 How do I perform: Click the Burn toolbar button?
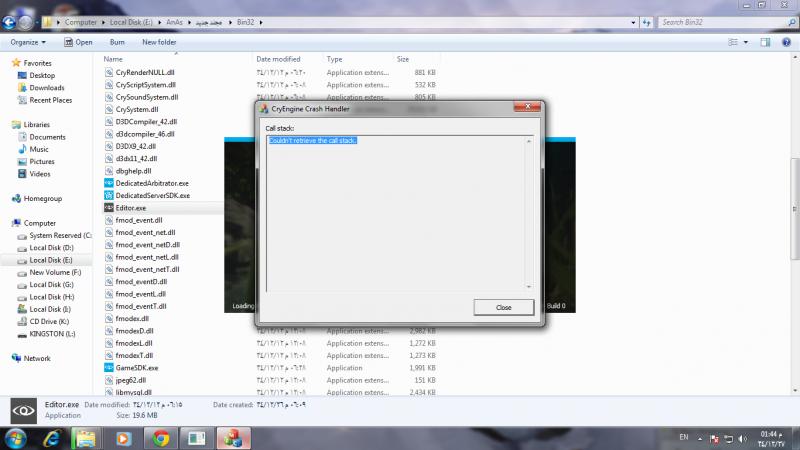(x=117, y=42)
